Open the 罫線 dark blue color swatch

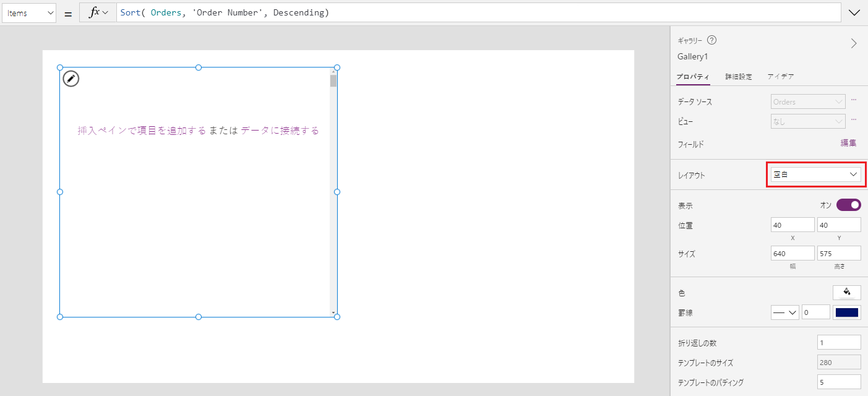[x=847, y=312]
